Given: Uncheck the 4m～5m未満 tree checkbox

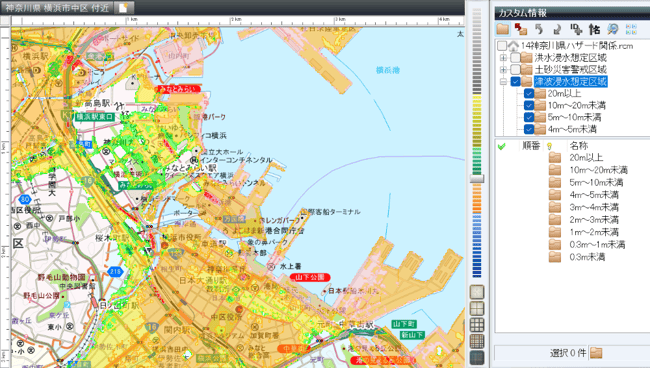Looking at the screenshot, I should point(529,129).
